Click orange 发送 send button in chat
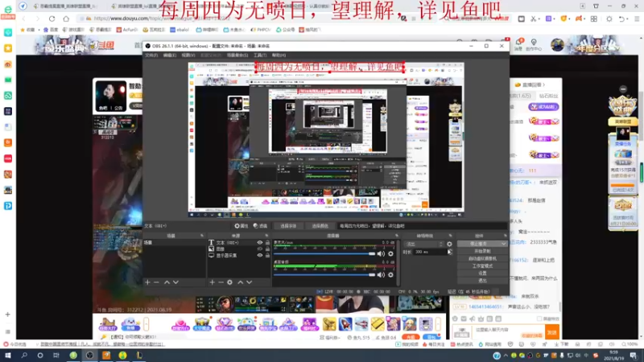644x362 pixels. (552, 332)
